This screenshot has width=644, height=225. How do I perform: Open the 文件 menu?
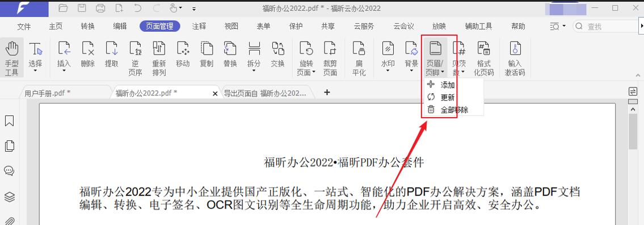(x=24, y=26)
